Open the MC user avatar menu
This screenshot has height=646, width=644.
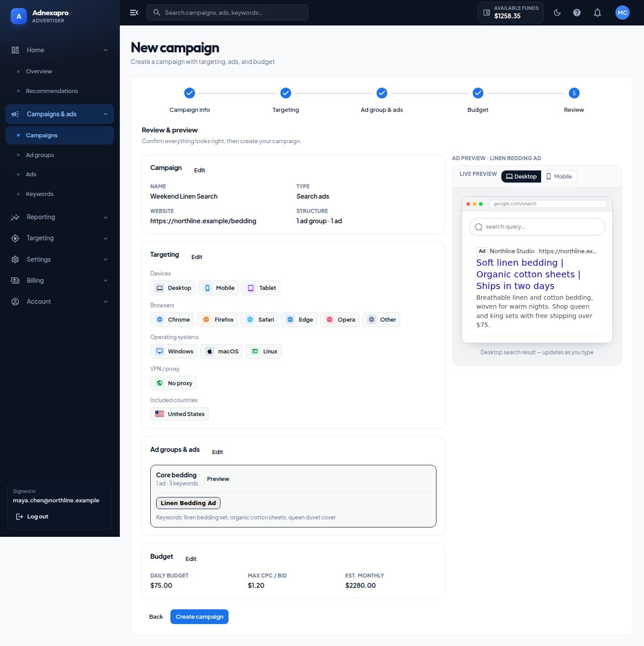(x=622, y=13)
